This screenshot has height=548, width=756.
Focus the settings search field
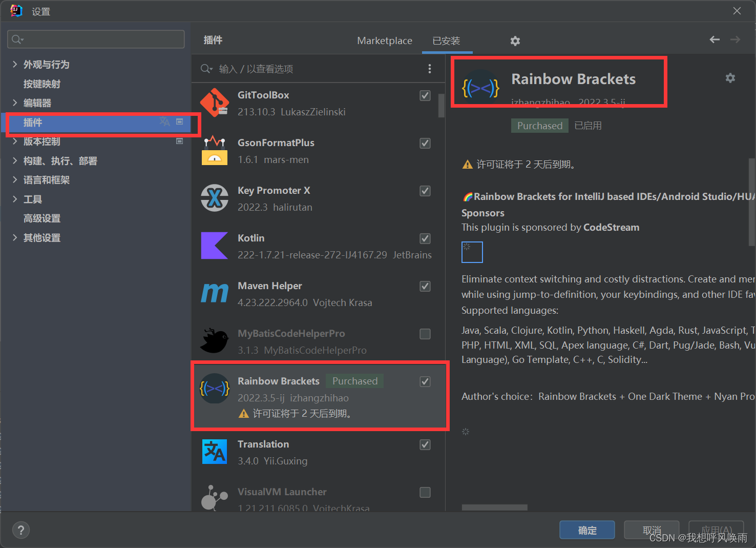click(x=96, y=39)
